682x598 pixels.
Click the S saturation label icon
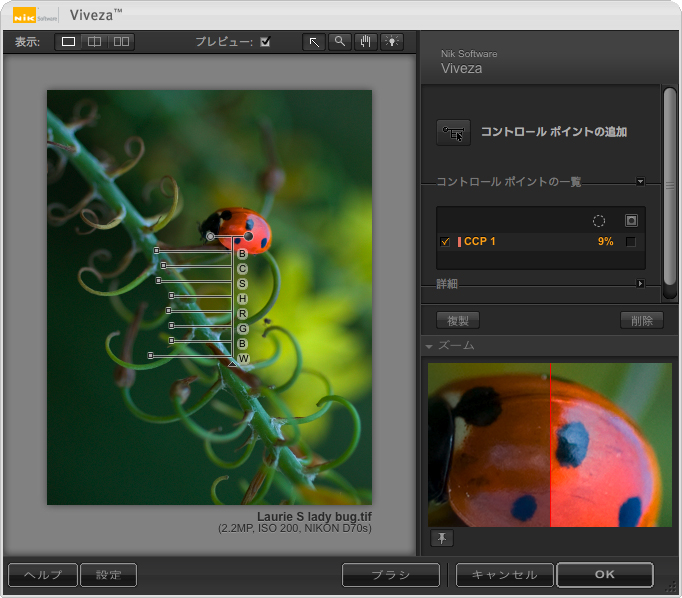(242, 284)
